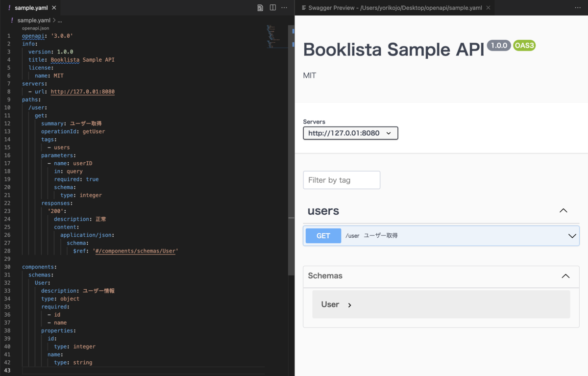This screenshot has width=588, height=376.
Task: Click the openapi.json schema label
Action: pos(35,28)
